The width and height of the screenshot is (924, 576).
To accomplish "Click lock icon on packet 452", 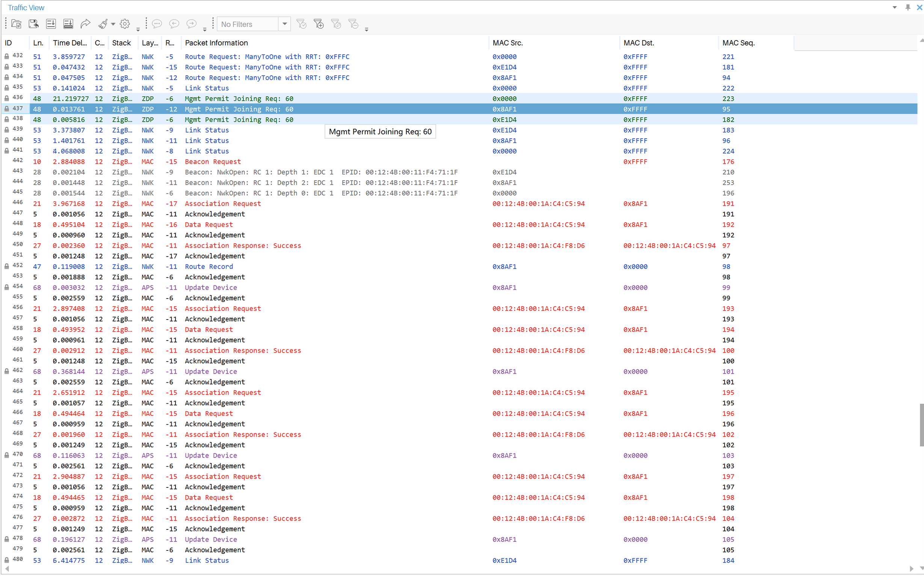I will [7, 266].
